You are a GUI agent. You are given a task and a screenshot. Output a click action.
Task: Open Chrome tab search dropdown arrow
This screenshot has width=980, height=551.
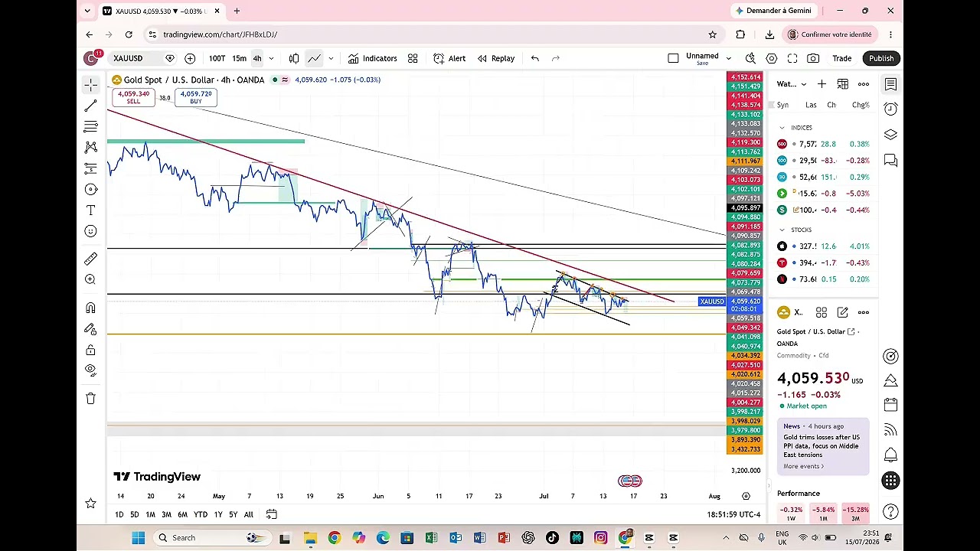87,11
